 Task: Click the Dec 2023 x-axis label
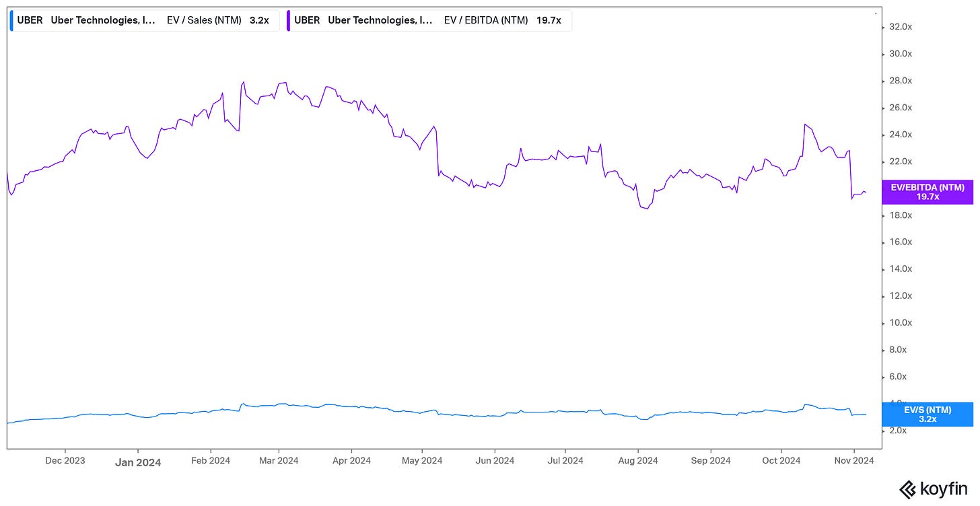pyautogui.click(x=65, y=461)
